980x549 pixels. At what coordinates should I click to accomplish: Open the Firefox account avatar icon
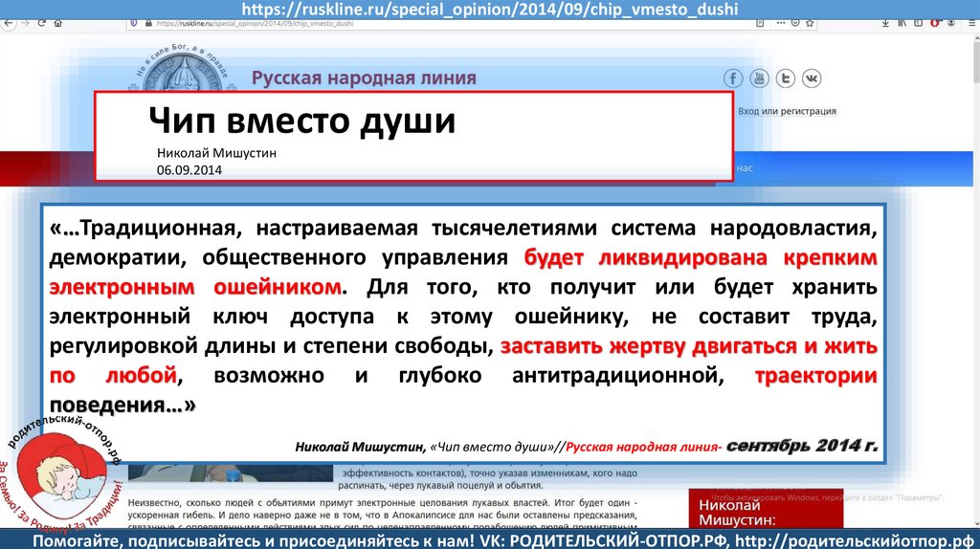click(x=951, y=23)
